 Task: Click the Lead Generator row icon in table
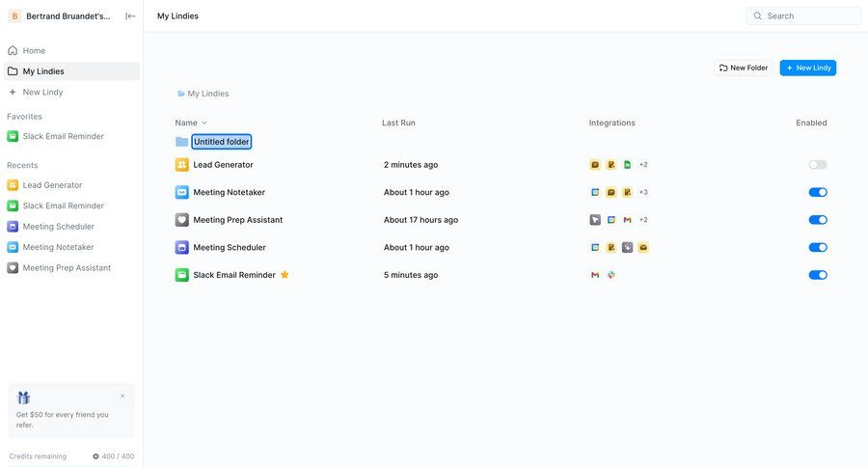click(182, 165)
